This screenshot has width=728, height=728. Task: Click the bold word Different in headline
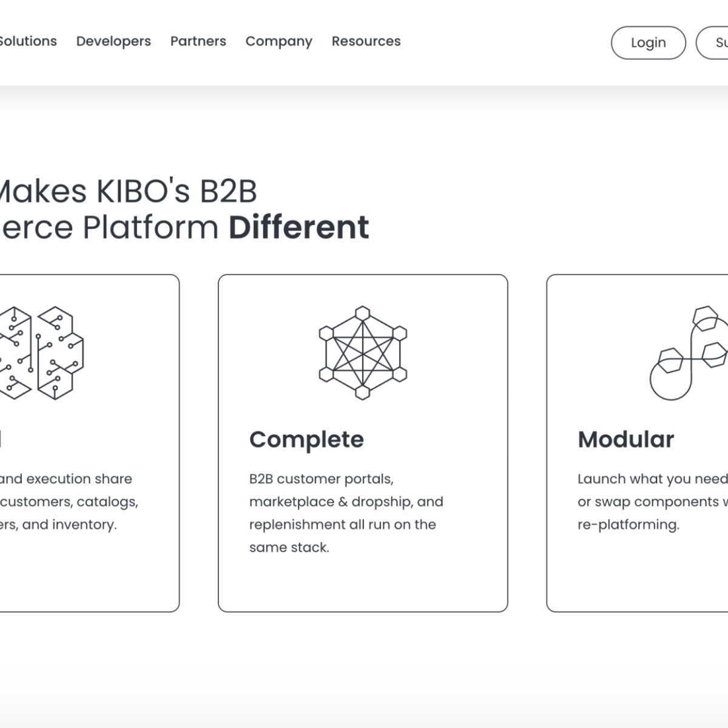299,227
